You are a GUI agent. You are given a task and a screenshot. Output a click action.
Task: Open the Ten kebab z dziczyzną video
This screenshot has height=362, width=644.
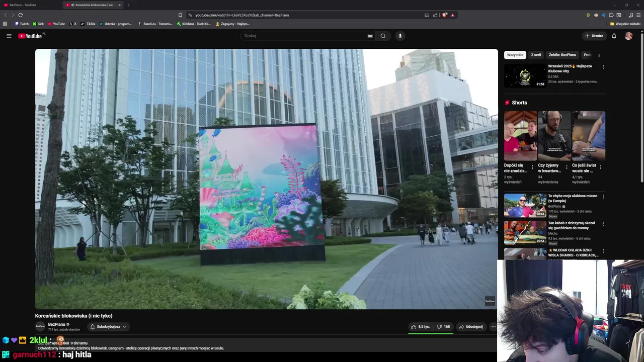525,232
